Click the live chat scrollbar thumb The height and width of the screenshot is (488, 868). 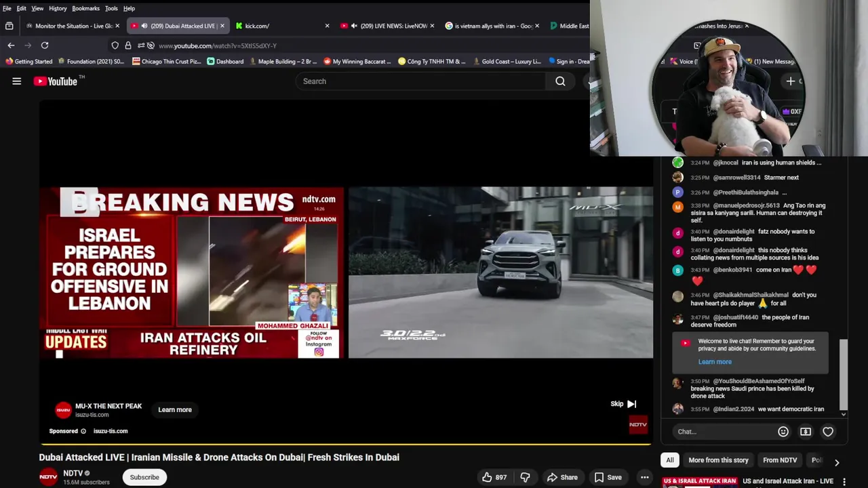tap(844, 373)
